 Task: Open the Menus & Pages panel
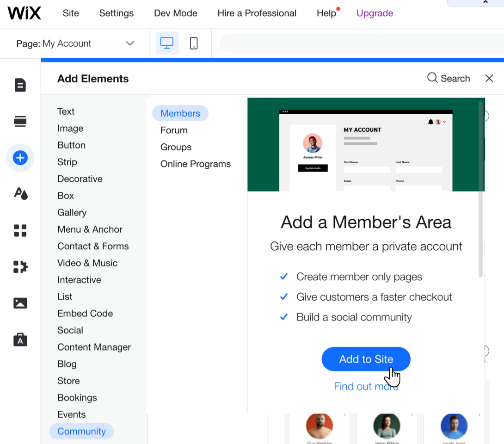point(20,85)
